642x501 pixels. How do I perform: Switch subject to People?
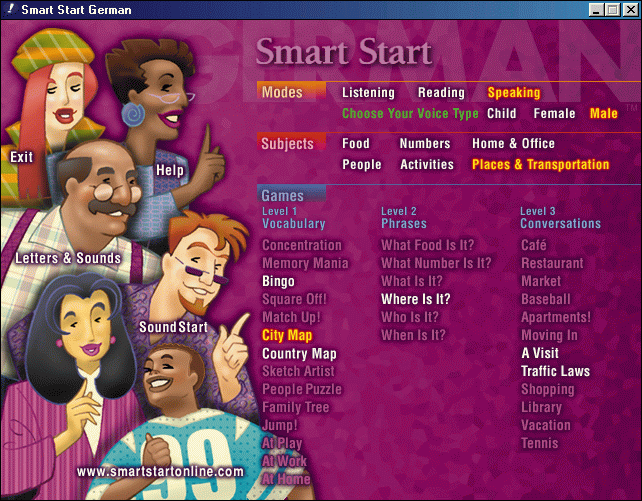(x=362, y=164)
